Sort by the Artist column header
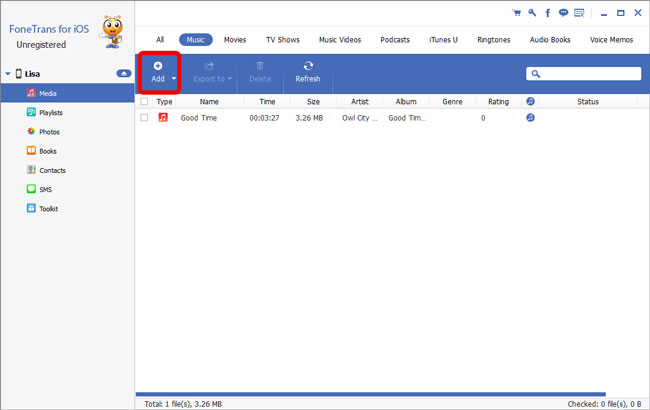 [360, 102]
